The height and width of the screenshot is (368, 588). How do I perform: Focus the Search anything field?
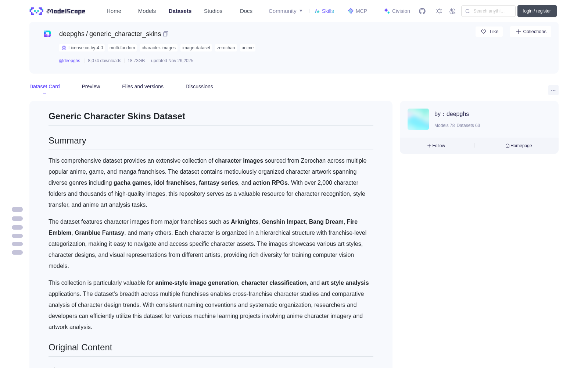point(488,11)
